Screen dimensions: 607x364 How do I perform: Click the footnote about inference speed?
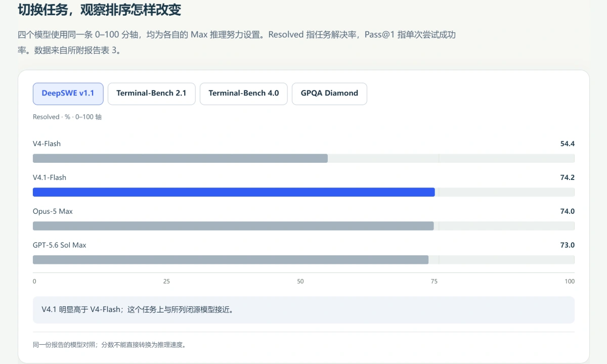[x=109, y=345]
